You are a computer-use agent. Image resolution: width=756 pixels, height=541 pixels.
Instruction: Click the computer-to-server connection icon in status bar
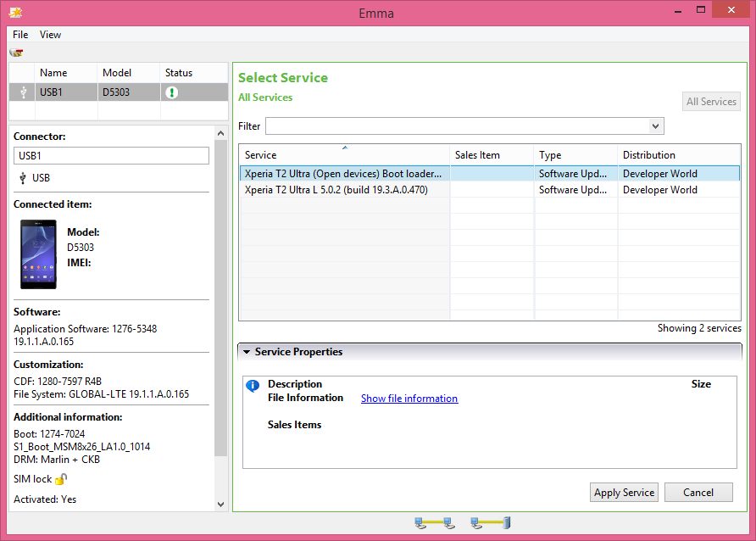point(491,523)
